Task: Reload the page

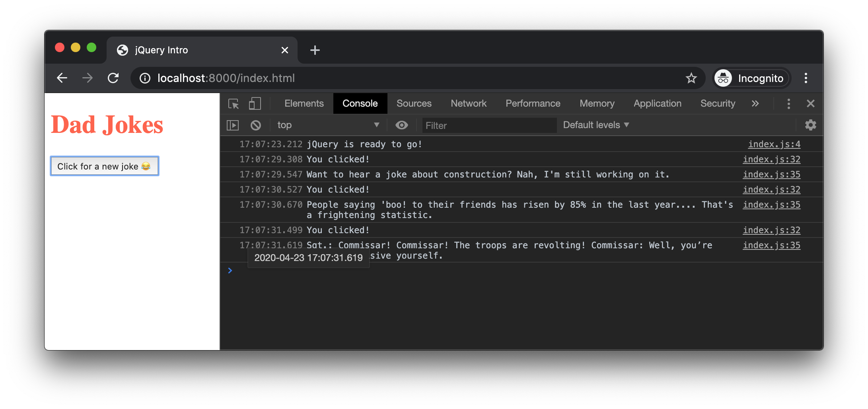Action: (x=113, y=78)
